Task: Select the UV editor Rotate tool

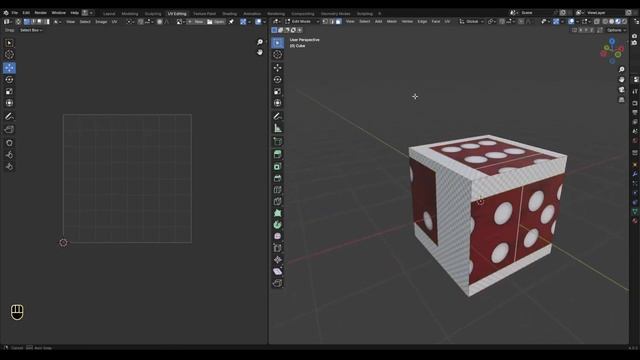Action: 9,80
